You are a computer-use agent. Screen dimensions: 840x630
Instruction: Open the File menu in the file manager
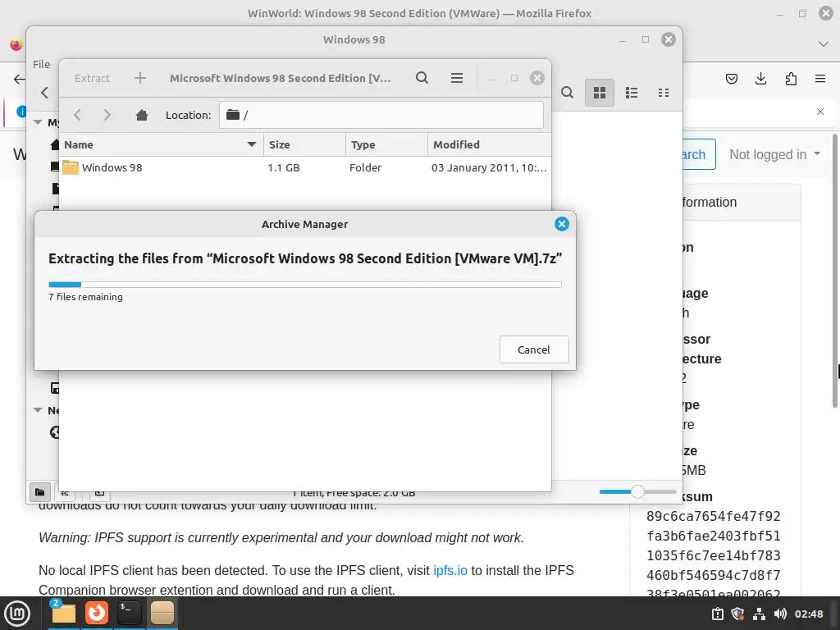coord(41,64)
